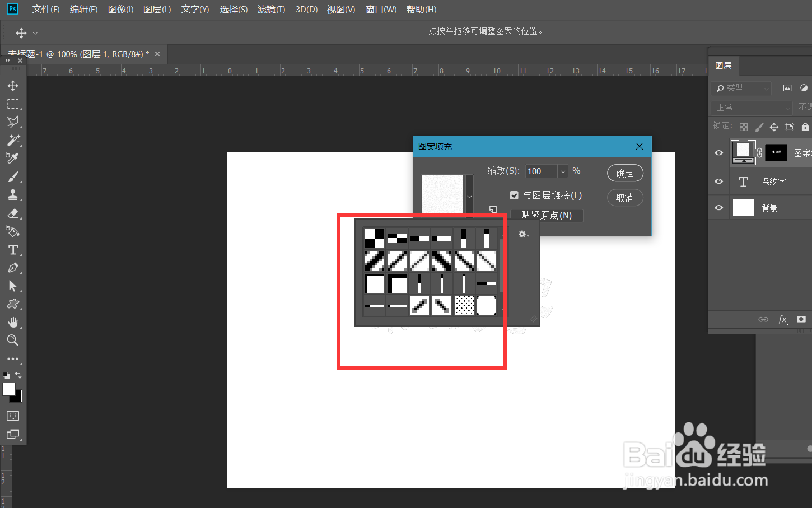
Task: Click the foreground color swatch
Action: pyautogui.click(x=8, y=388)
